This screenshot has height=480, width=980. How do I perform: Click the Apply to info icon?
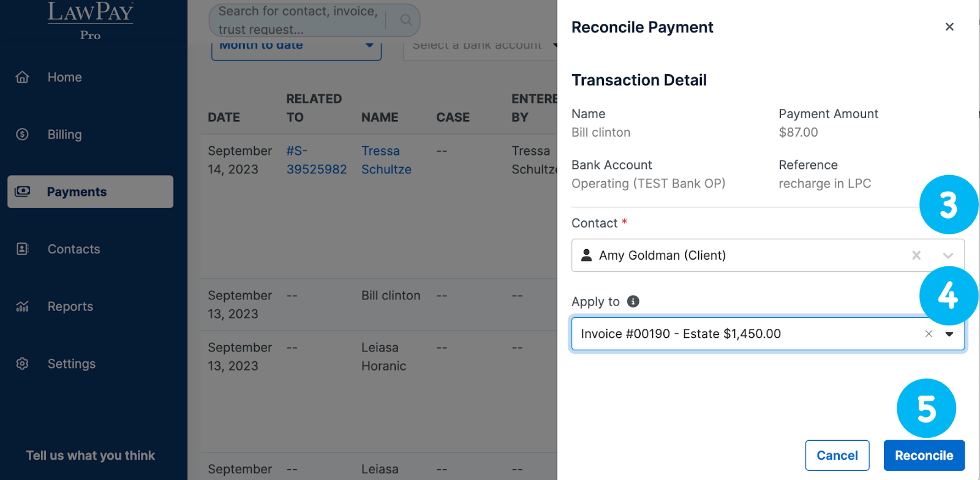click(633, 301)
